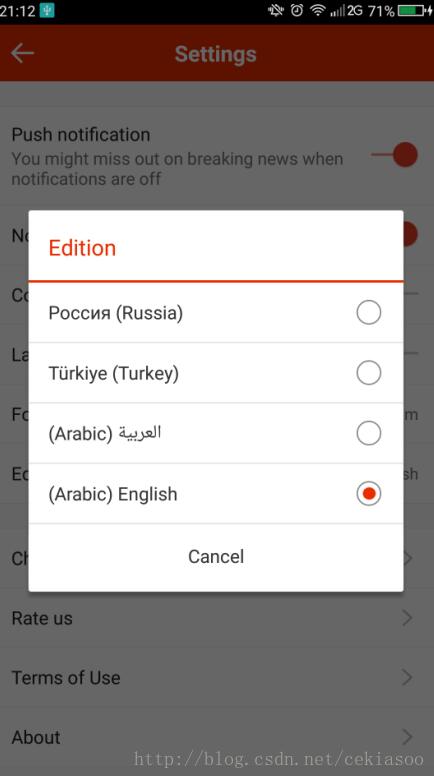
Task: Tap the cellular signal bars icon
Action: coord(338,10)
